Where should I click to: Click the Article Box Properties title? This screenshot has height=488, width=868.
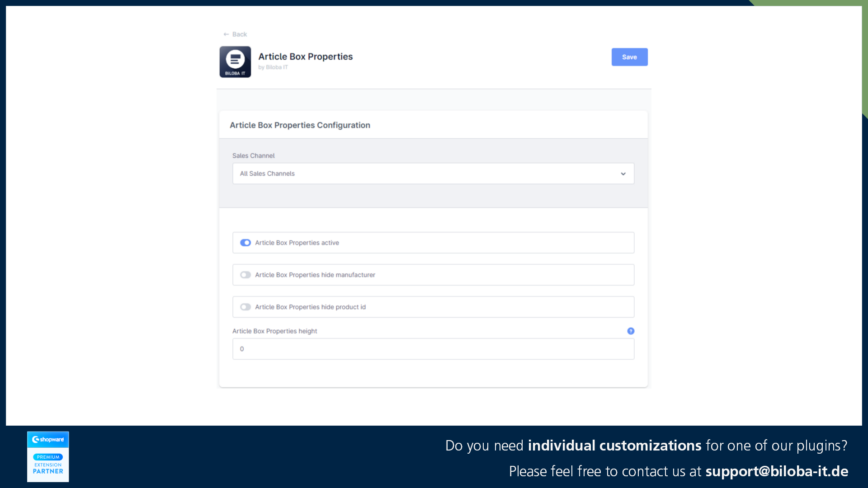pyautogui.click(x=306, y=56)
